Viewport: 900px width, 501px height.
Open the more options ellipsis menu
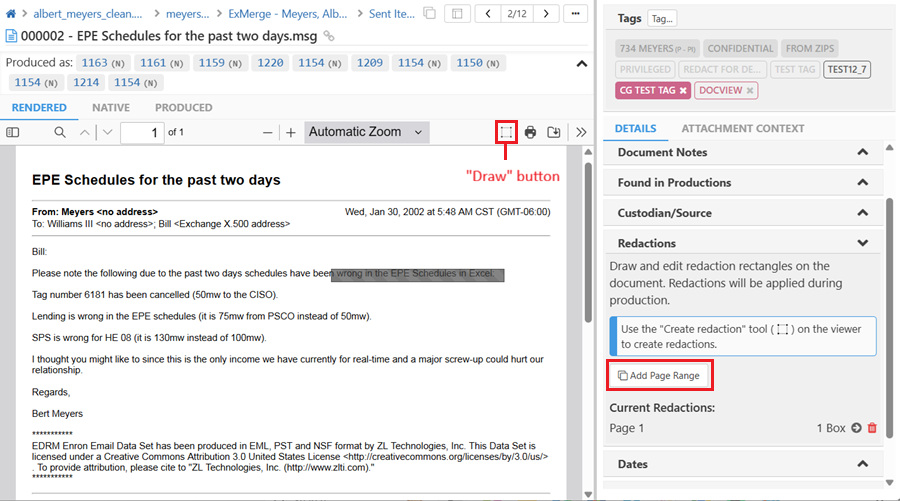point(575,13)
